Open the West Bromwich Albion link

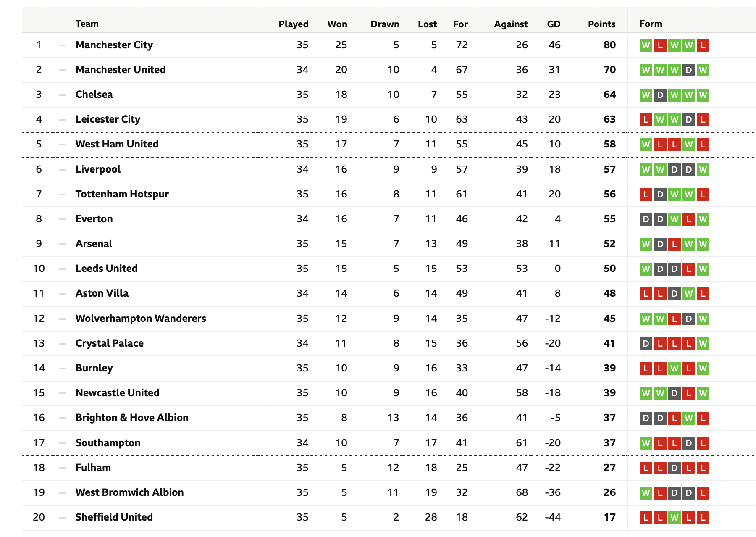click(129, 492)
